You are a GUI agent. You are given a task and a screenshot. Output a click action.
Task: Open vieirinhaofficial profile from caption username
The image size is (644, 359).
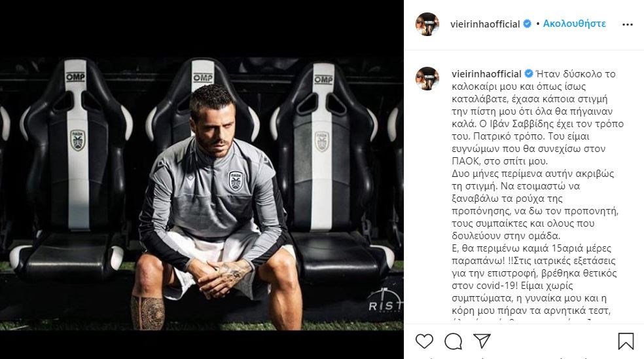click(x=486, y=74)
